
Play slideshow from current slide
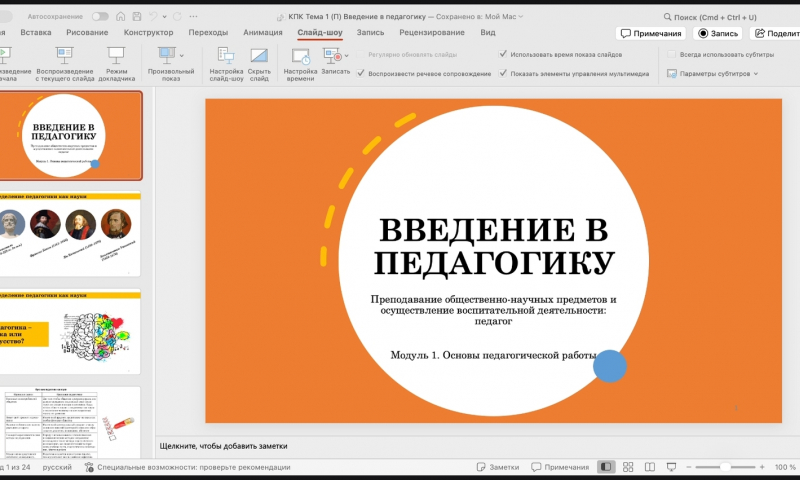(65, 64)
